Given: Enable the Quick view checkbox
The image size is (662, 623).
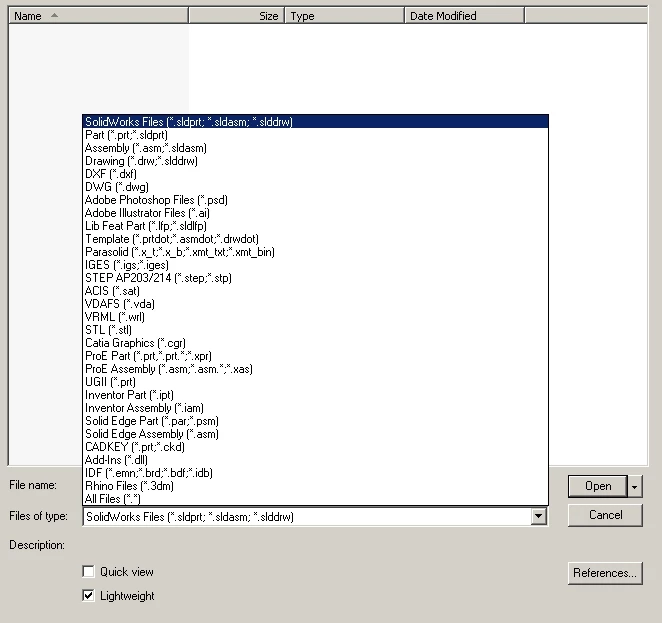Looking at the screenshot, I should coord(88,572).
